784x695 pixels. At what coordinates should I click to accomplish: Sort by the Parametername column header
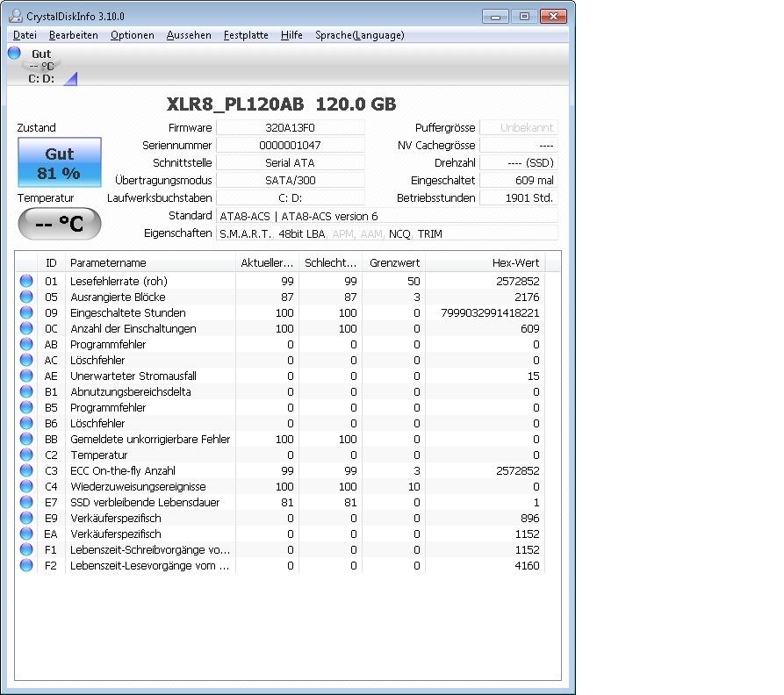[x=150, y=262]
